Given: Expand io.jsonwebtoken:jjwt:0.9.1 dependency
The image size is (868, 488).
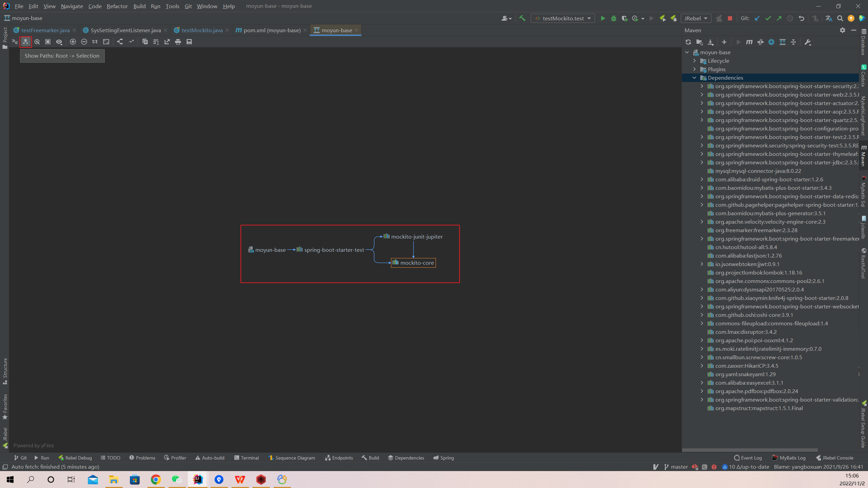Looking at the screenshot, I should click(x=702, y=264).
